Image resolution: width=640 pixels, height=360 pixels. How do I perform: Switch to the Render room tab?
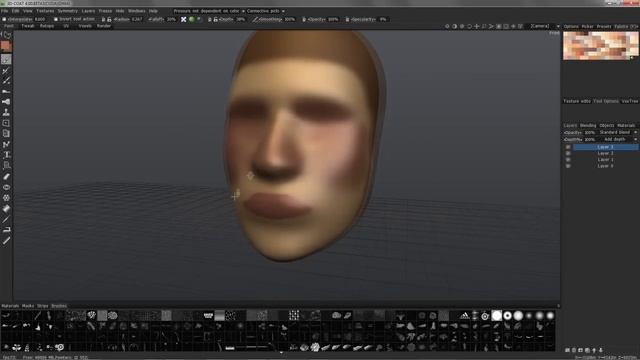click(x=104, y=26)
